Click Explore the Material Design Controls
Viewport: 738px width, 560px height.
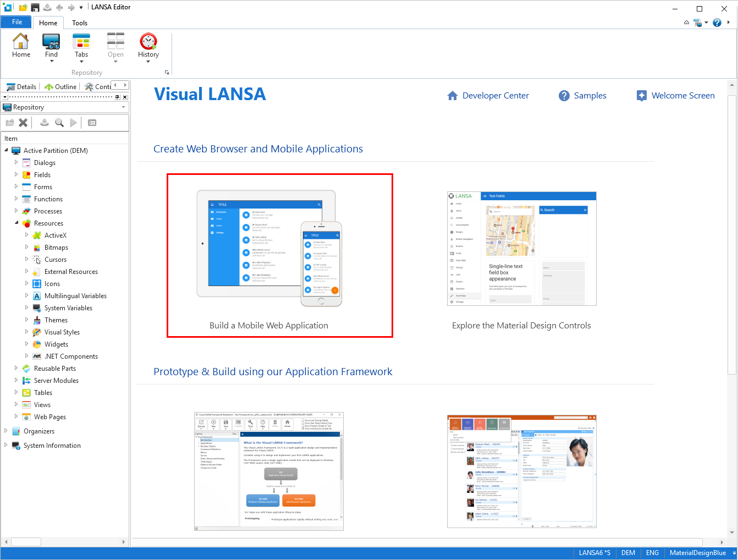click(521, 326)
